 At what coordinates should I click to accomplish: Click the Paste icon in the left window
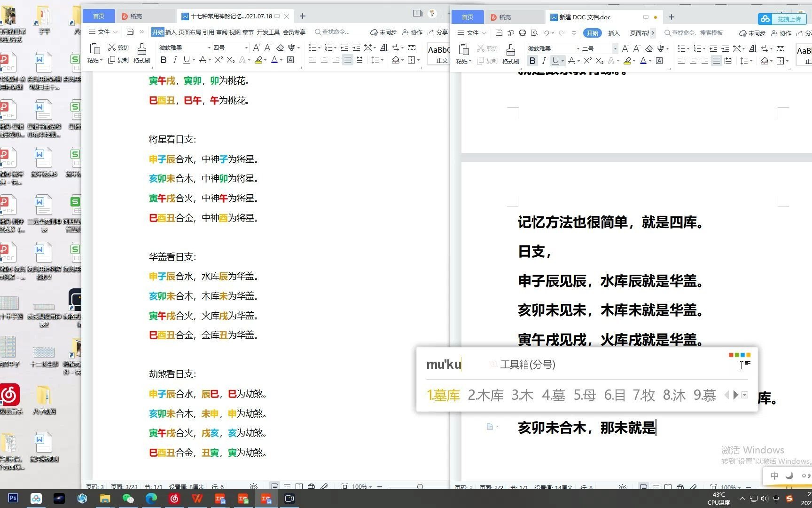(94, 49)
